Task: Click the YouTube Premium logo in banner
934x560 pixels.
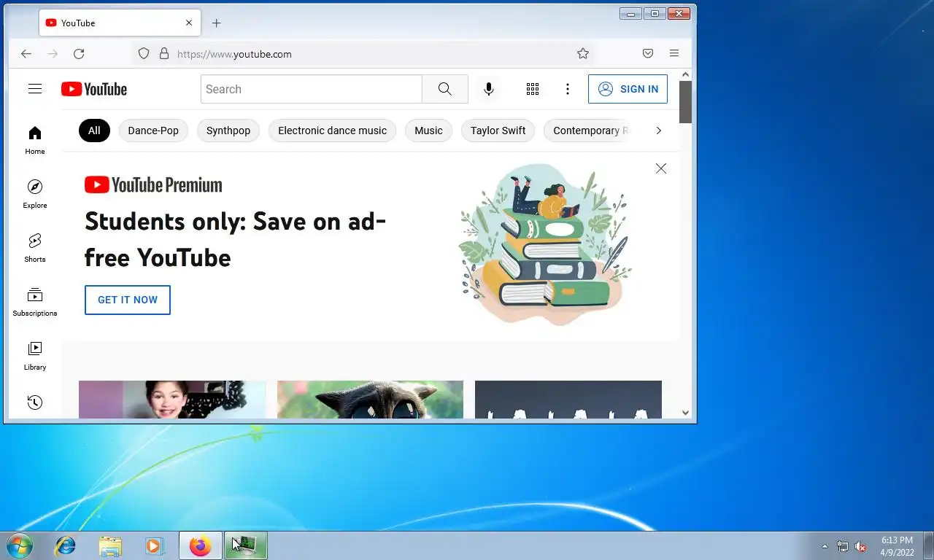Action: 153,184
